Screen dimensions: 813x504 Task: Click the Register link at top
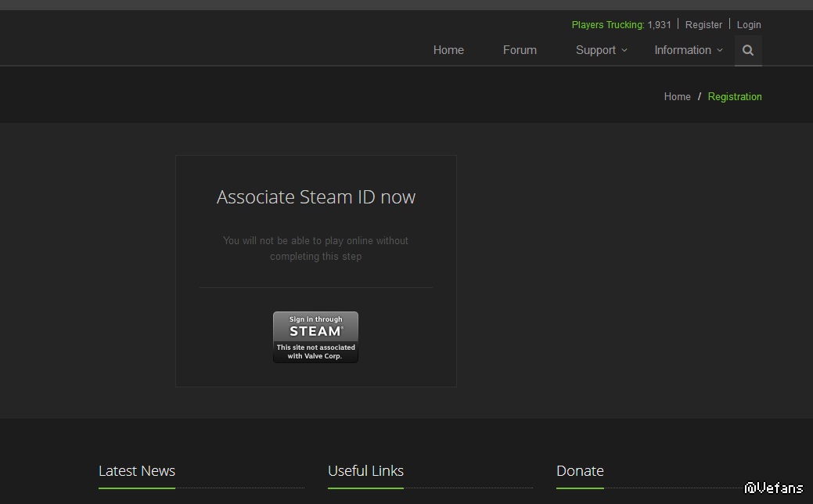pos(703,25)
